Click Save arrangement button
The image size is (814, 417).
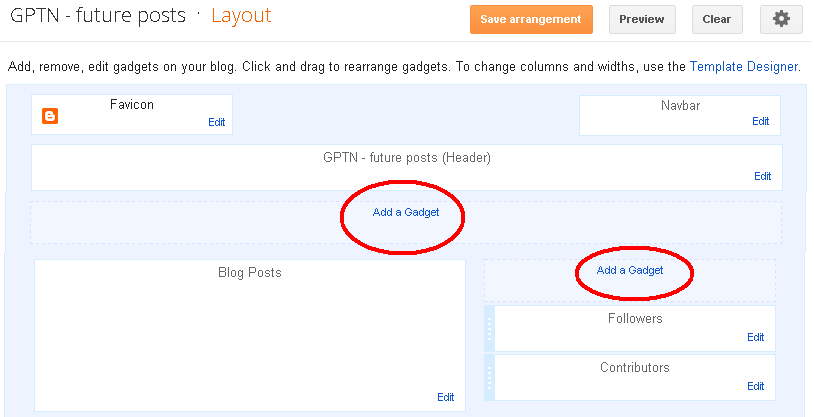tap(531, 19)
